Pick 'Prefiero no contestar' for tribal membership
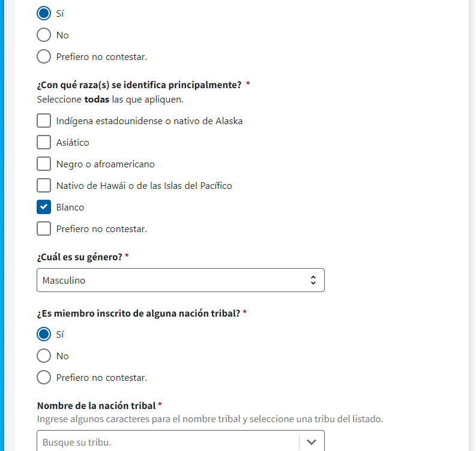Screen dimensions: 476x451 [x=44, y=377]
